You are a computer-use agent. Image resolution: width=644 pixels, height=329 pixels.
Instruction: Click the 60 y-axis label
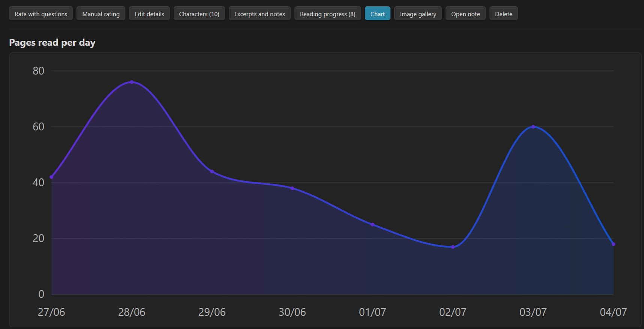[38, 127]
